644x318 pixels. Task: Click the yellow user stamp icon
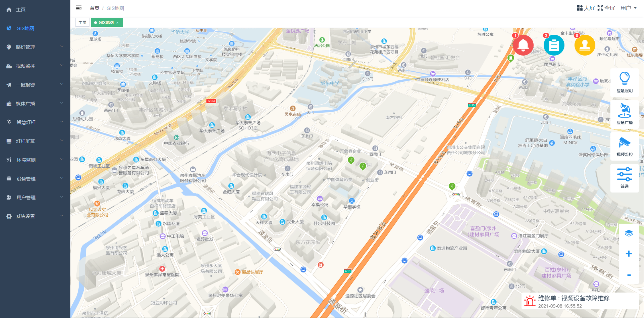[585, 45]
